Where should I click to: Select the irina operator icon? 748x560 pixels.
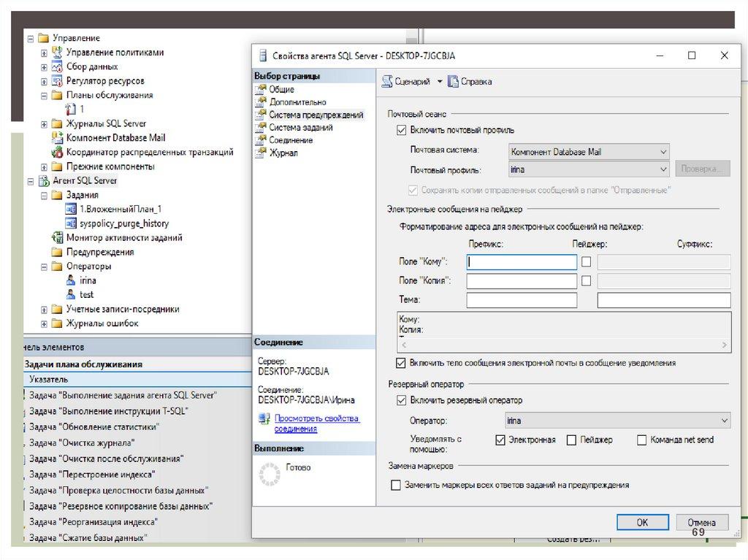pyautogui.click(x=71, y=280)
